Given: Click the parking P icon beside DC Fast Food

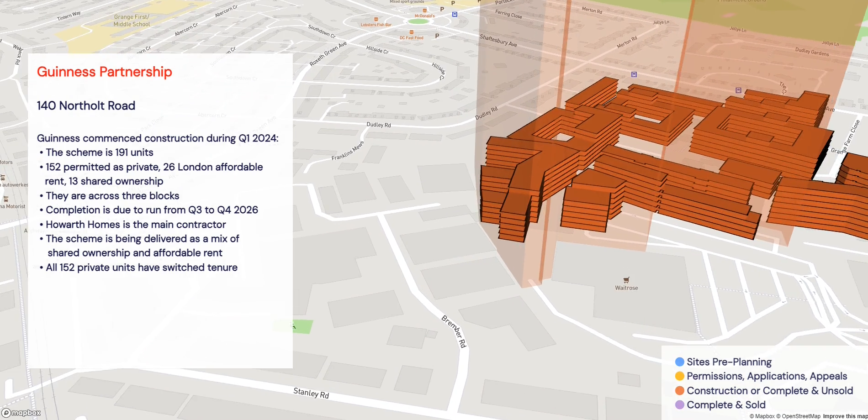Looking at the screenshot, I should point(437,36).
